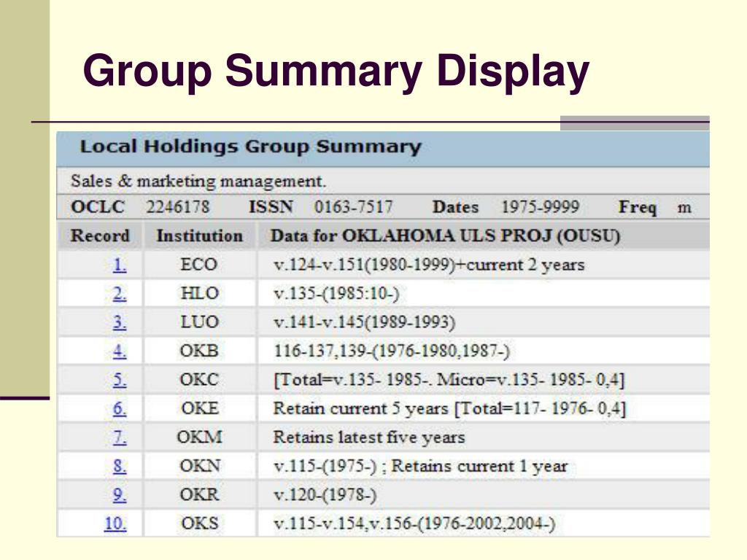This screenshot has height=560, width=747.
Task: Click the Dates label
Action: click(x=455, y=207)
